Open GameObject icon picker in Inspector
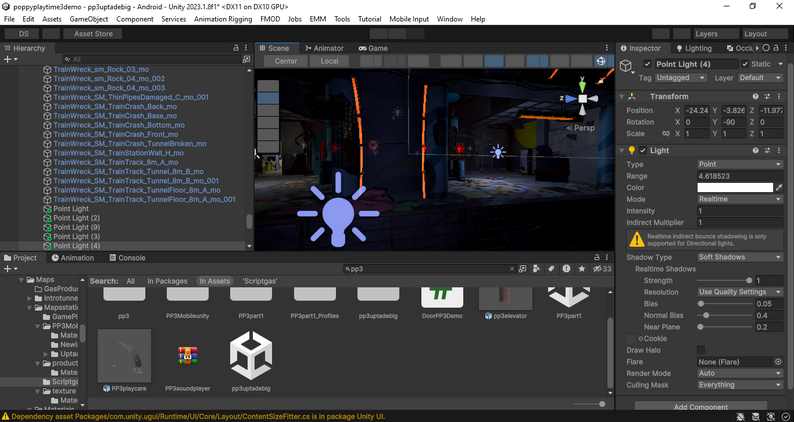The width and height of the screenshot is (794, 422). point(626,66)
